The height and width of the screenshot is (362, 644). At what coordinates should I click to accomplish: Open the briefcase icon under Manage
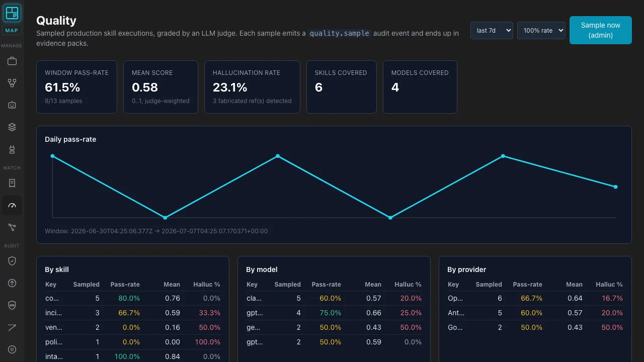pyautogui.click(x=12, y=61)
